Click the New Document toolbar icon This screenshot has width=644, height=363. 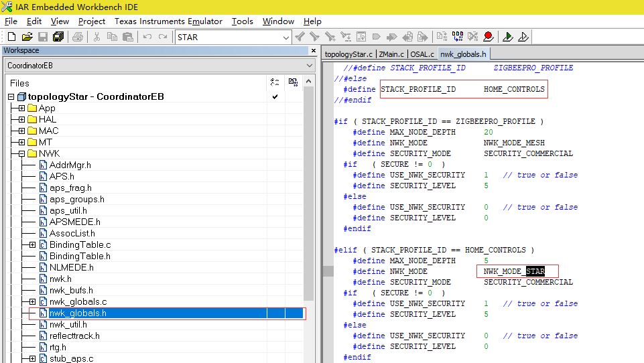[x=12, y=37]
